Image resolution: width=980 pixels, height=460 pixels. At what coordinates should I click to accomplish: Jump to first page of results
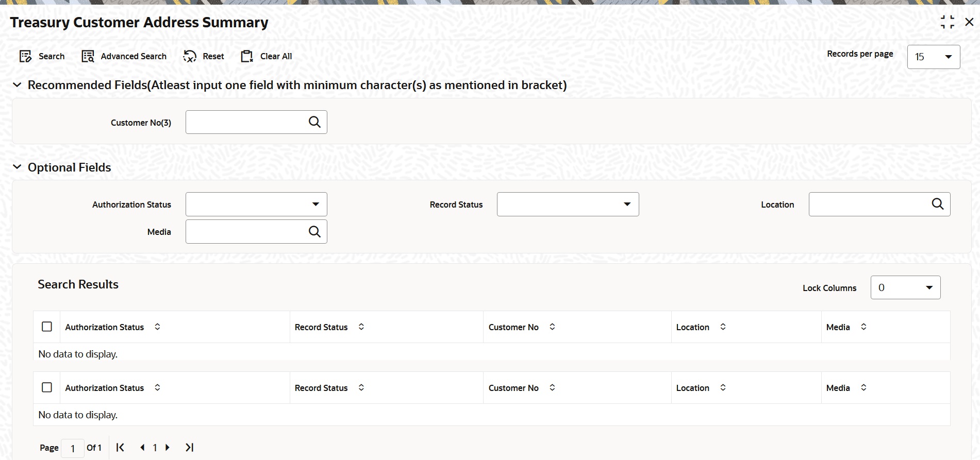(120, 448)
